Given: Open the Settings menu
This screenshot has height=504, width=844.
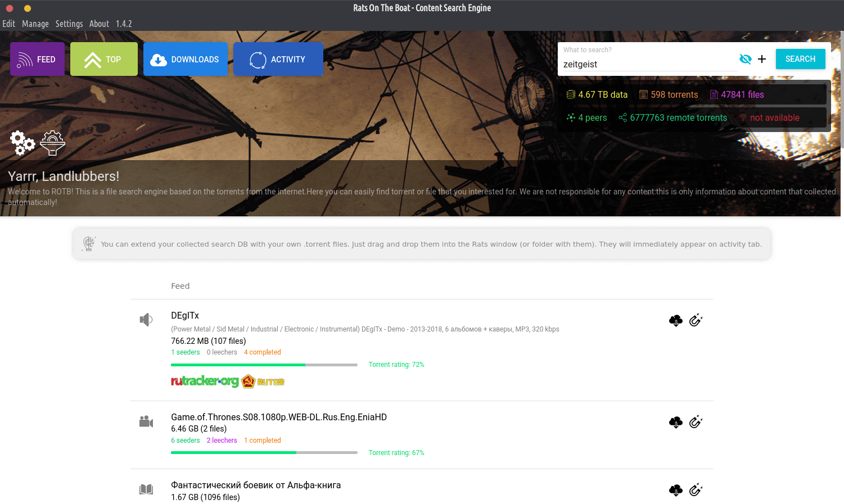Looking at the screenshot, I should [x=69, y=24].
